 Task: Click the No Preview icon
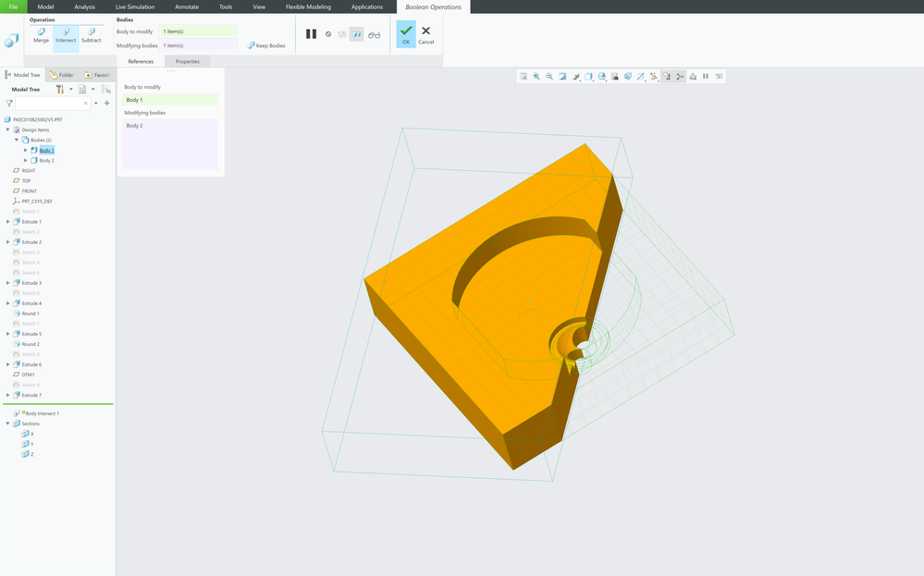point(328,34)
